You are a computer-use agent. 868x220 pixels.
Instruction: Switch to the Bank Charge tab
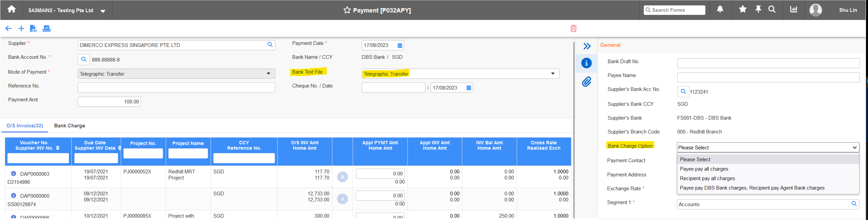coord(69,126)
